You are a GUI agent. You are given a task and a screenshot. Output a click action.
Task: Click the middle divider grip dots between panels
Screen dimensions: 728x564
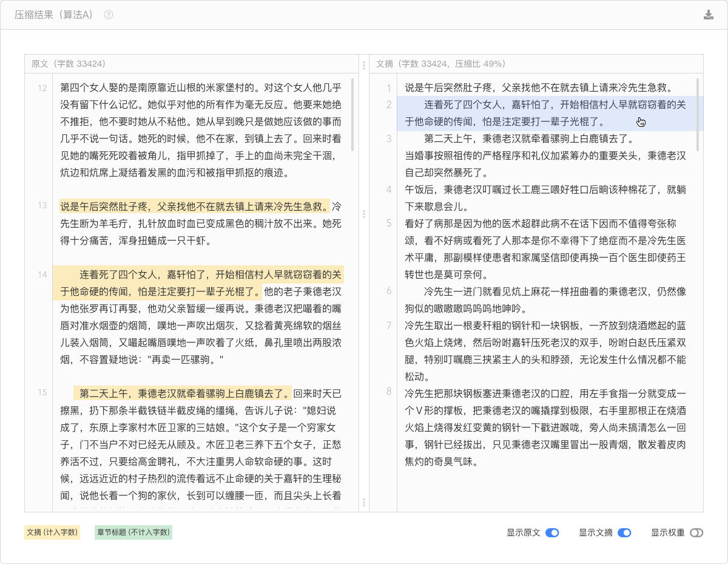(364, 214)
